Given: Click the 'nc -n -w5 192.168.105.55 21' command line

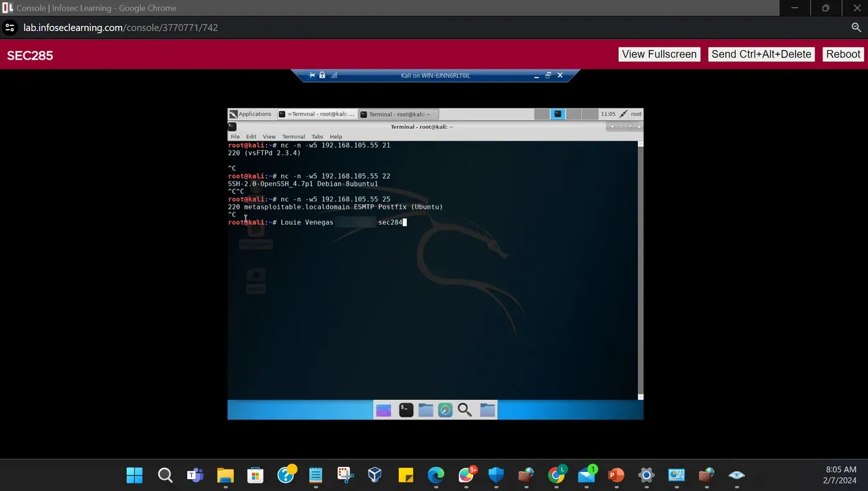Looking at the screenshot, I should coord(335,145).
